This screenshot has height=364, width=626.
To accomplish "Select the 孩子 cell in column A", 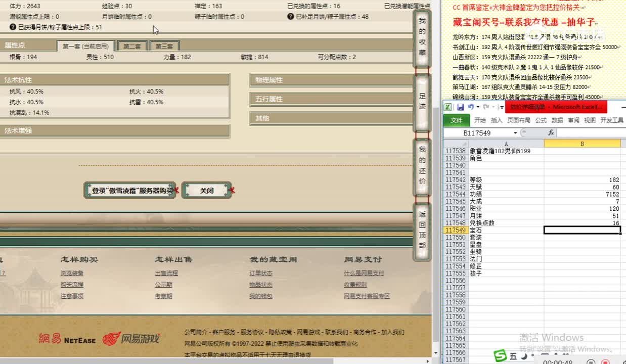I will [506, 274].
